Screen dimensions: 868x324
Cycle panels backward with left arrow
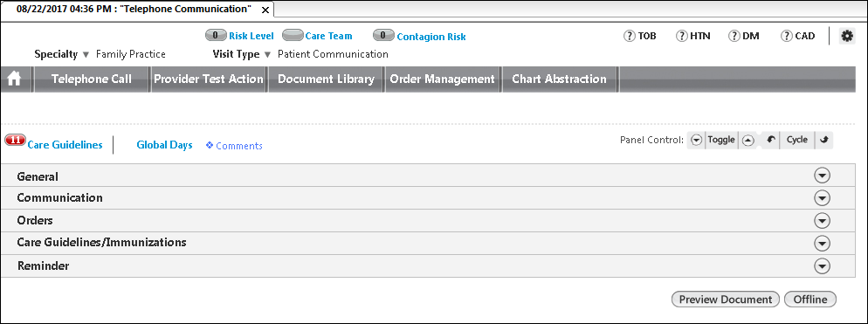(770, 140)
